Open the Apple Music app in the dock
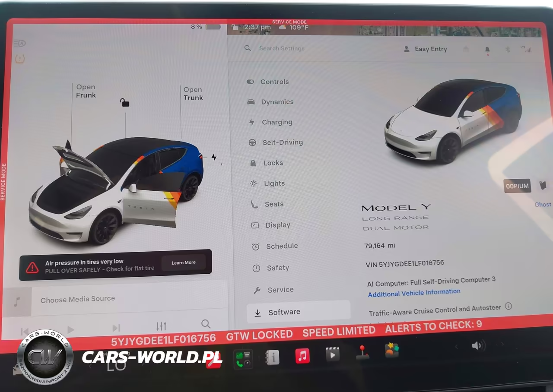This screenshot has width=553, height=392. [x=302, y=356]
